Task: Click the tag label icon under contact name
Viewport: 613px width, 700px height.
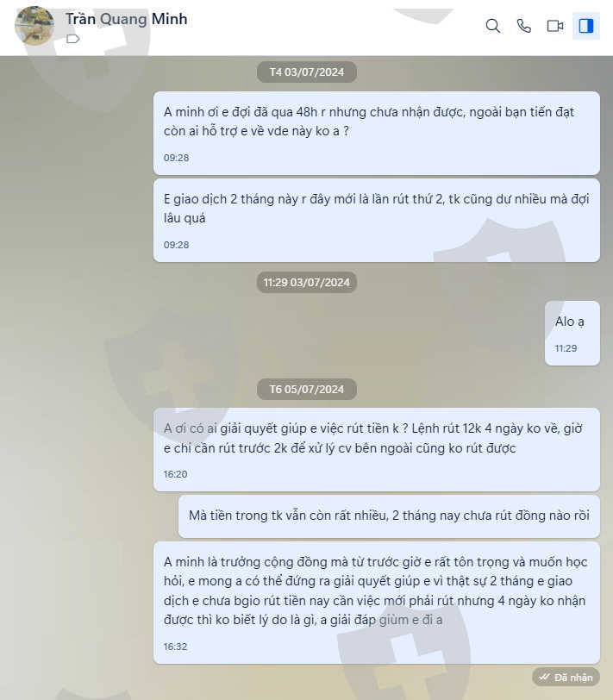Action: coord(72,39)
